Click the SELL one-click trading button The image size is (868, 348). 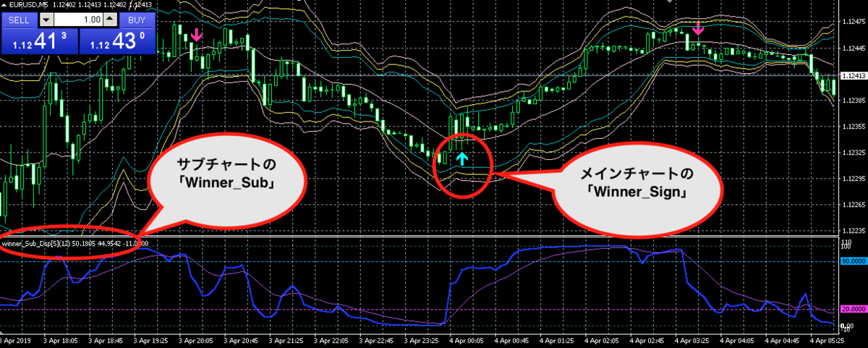tap(20, 20)
